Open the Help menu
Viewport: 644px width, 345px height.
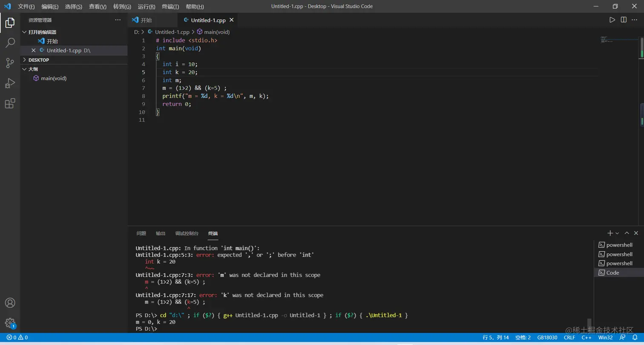click(x=195, y=6)
